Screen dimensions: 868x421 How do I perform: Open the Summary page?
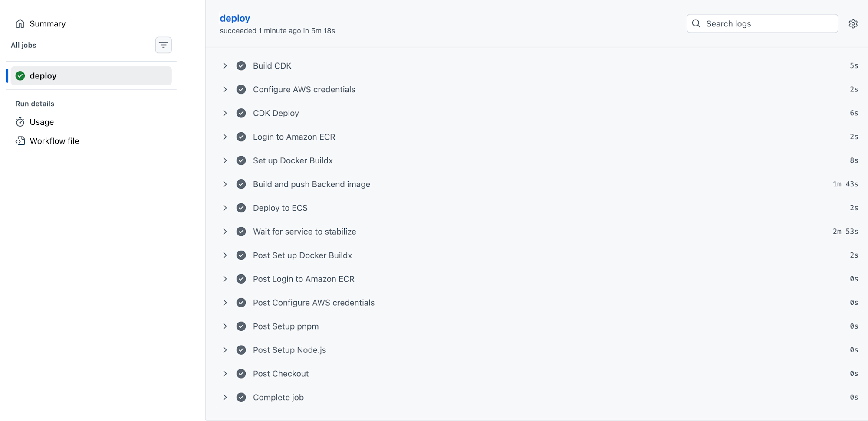[47, 24]
